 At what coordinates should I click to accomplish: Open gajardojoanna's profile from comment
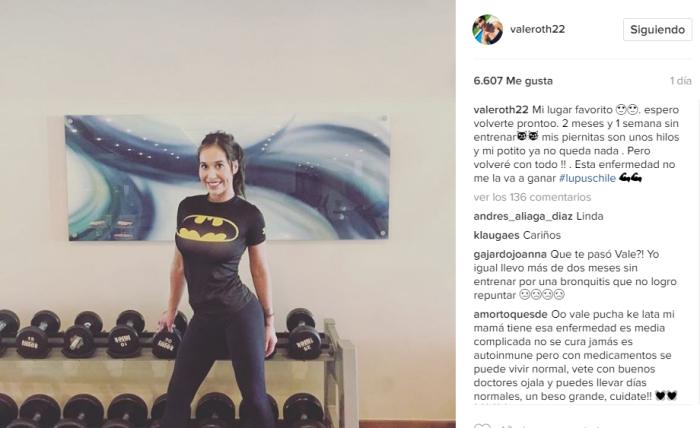(510, 254)
